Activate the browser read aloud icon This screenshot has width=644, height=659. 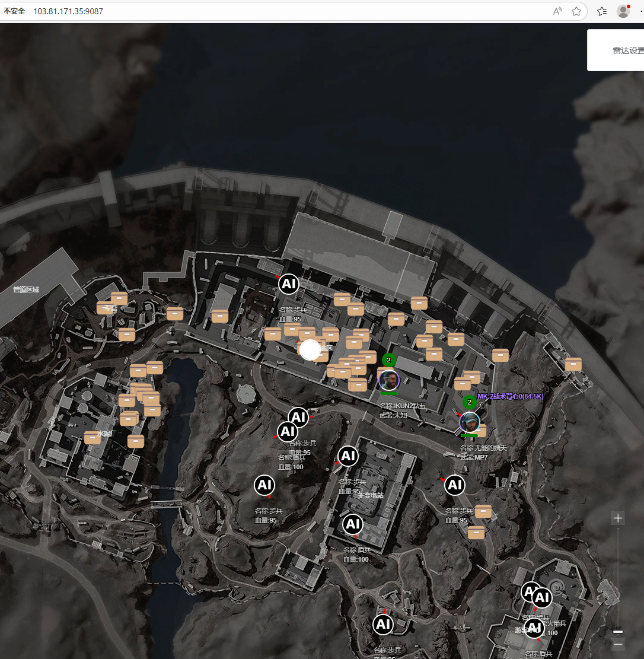(557, 11)
